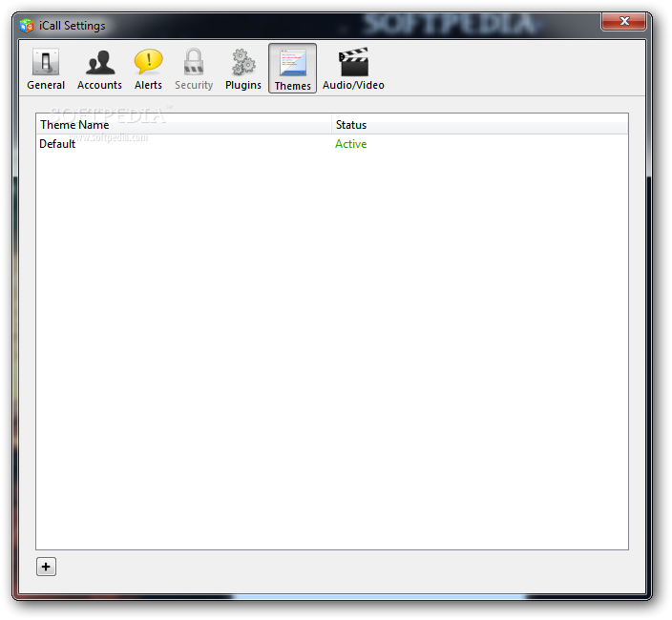Close the iCall Settings window
The width and height of the screenshot is (672, 620).
click(623, 21)
